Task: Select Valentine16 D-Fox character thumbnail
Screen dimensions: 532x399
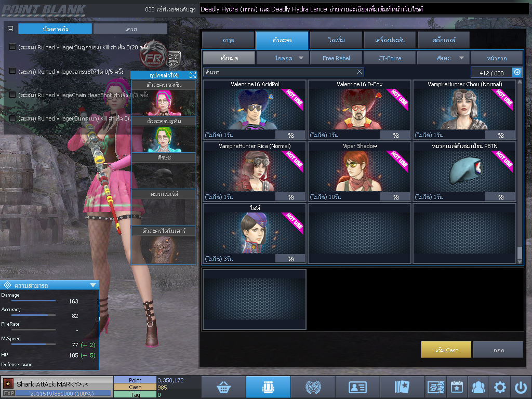Action: point(360,109)
